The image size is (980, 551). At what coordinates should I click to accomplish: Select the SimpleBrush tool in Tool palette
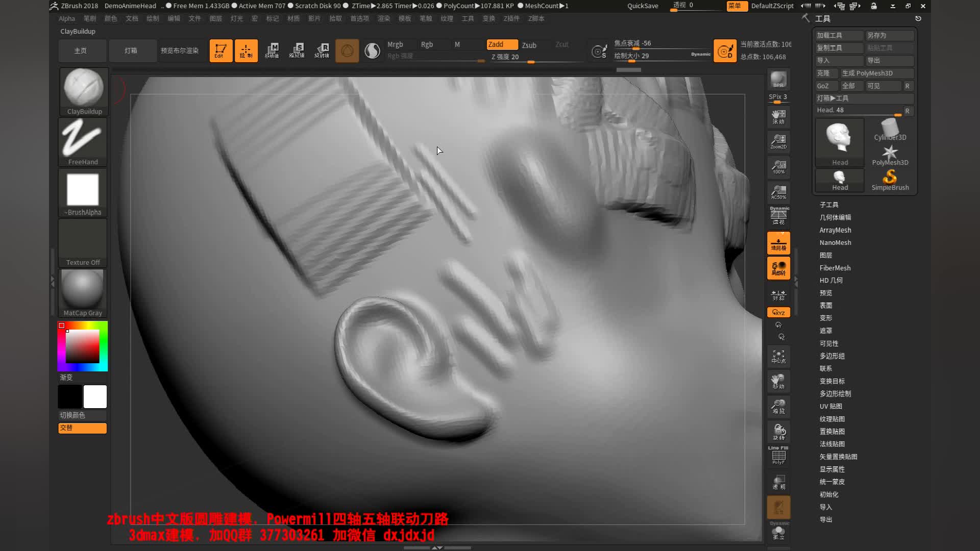pos(890,178)
